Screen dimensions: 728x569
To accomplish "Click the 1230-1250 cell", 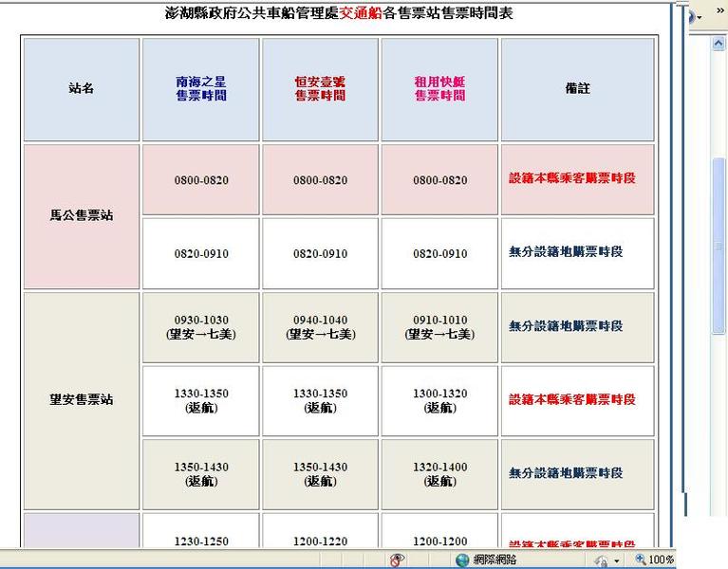I will click(200, 531).
